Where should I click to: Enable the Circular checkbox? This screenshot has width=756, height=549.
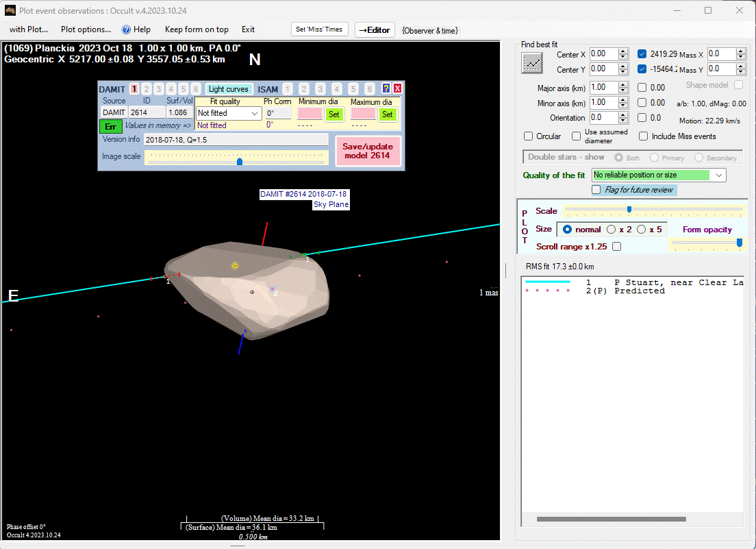pyautogui.click(x=529, y=136)
